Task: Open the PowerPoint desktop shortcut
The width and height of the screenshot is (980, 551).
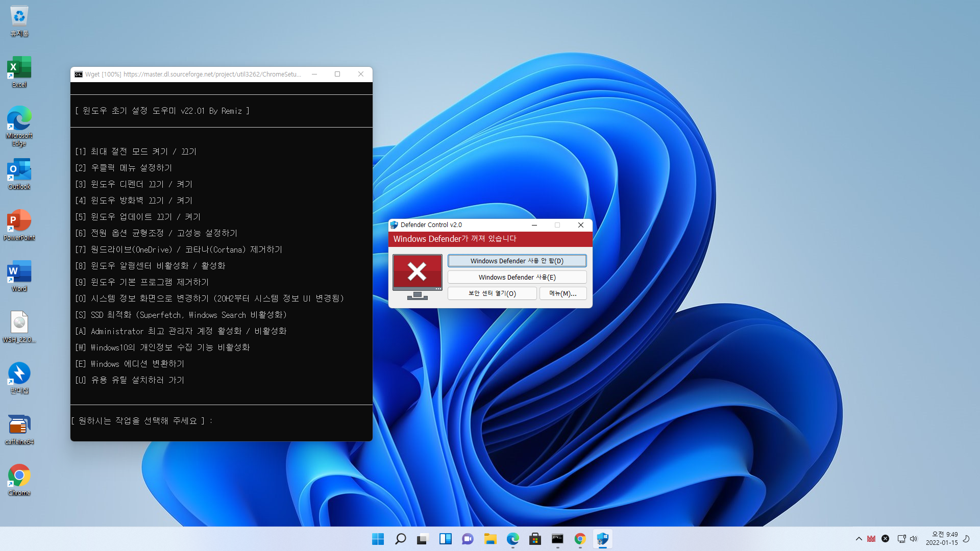Action: point(19,225)
